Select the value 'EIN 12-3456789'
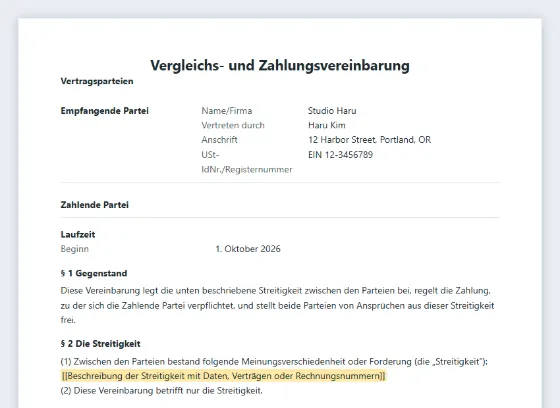This screenshot has width=560, height=408. (340, 155)
